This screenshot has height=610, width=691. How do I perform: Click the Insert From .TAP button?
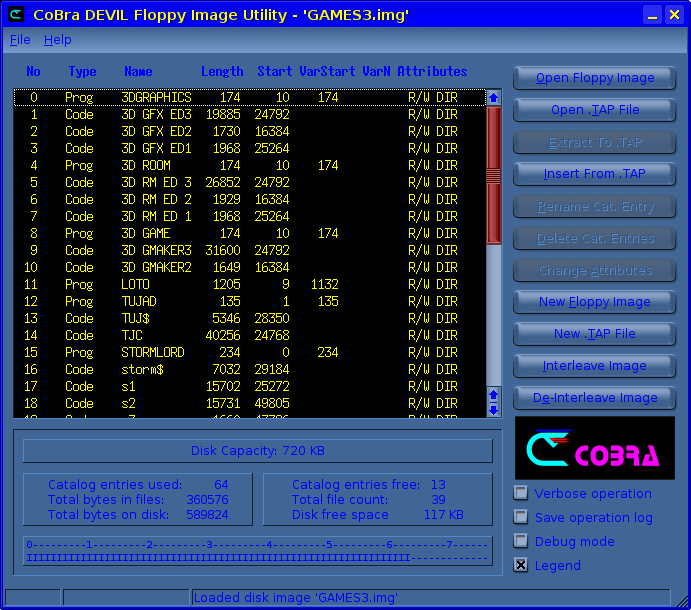tap(594, 174)
